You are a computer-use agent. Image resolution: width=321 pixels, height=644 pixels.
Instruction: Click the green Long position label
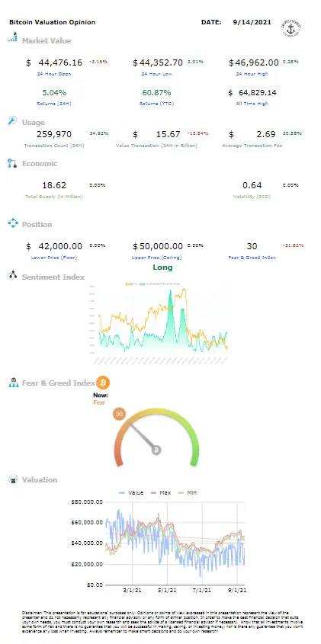pyautogui.click(x=162, y=268)
